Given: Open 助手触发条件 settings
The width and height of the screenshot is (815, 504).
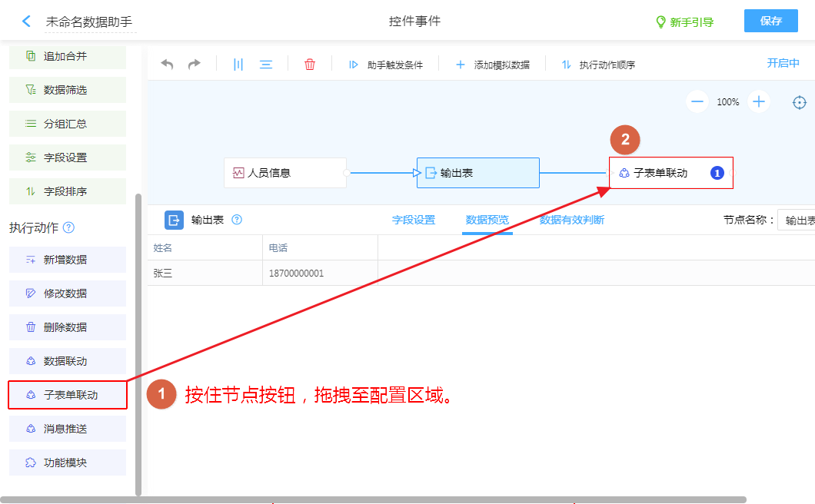Looking at the screenshot, I should click(x=386, y=65).
